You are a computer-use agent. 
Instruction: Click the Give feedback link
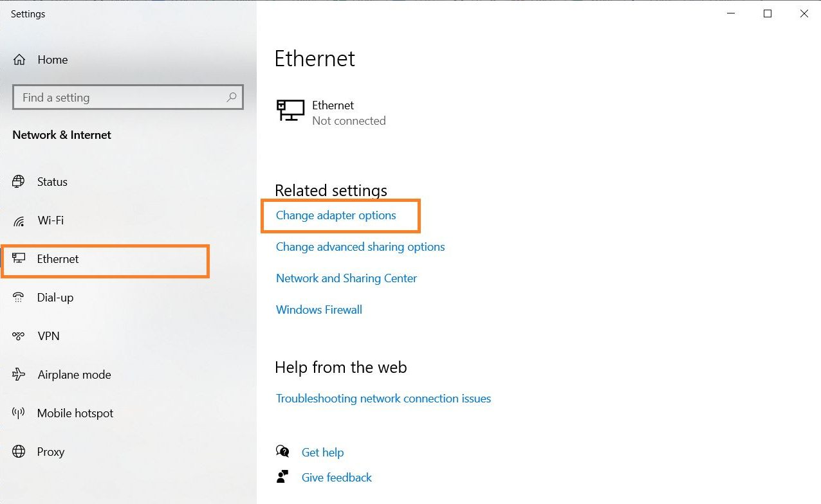(337, 478)
